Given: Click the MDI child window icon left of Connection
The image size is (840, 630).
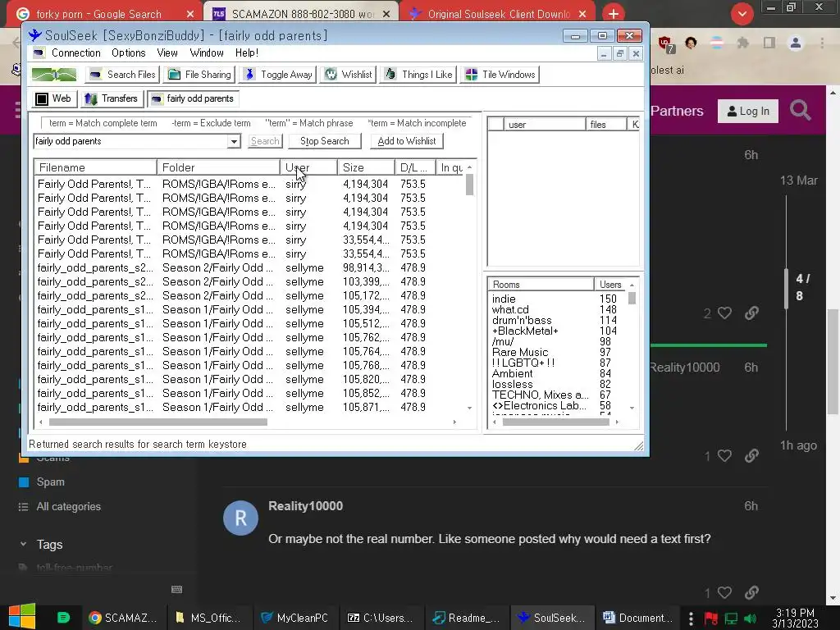Looking at the screenshot, I should 39,53.
